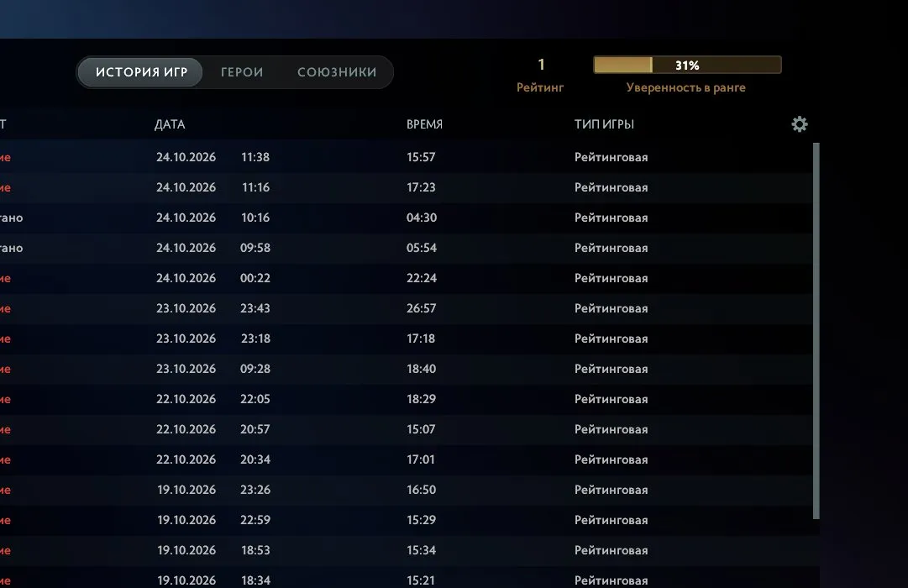Click Рейтинговая in the 17:01 duration row
Screen dimensions: 908x588
[x=611, y=459]
